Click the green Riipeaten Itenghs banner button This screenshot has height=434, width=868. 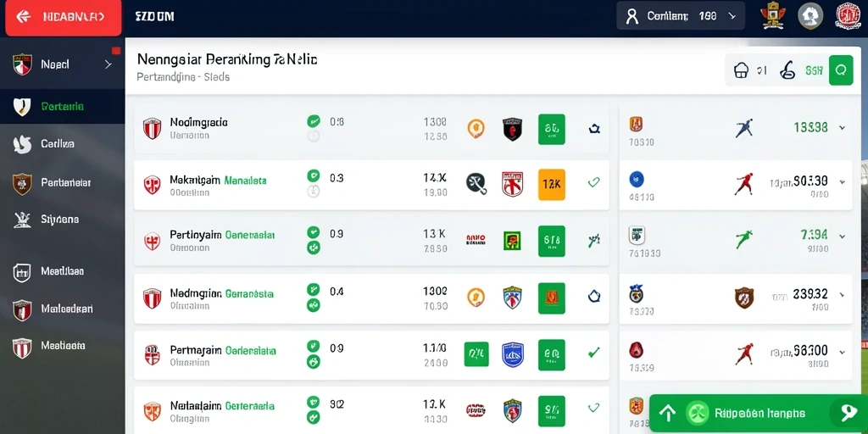coord(759,413)
